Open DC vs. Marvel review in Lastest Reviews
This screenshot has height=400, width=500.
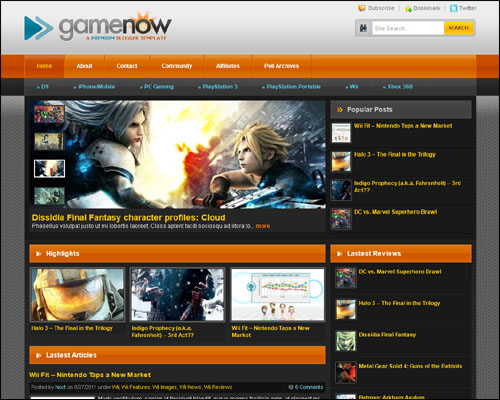[400, 272]
